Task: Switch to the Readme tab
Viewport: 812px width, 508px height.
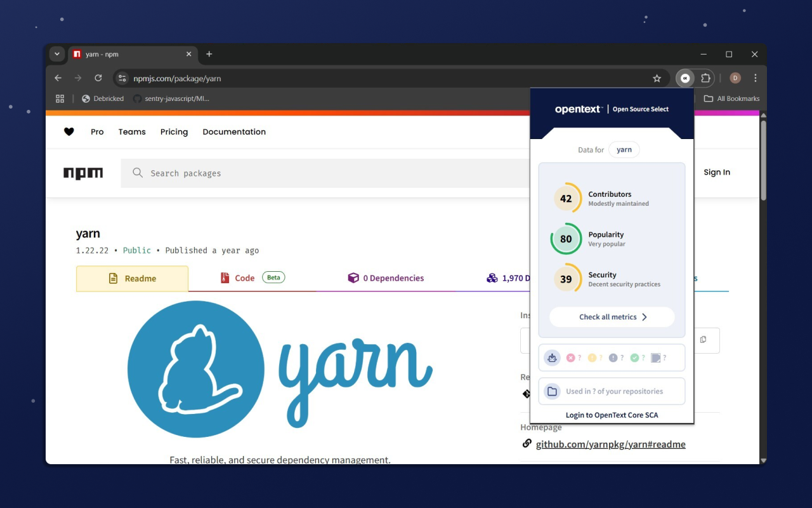Action: (x=132, y=278)
